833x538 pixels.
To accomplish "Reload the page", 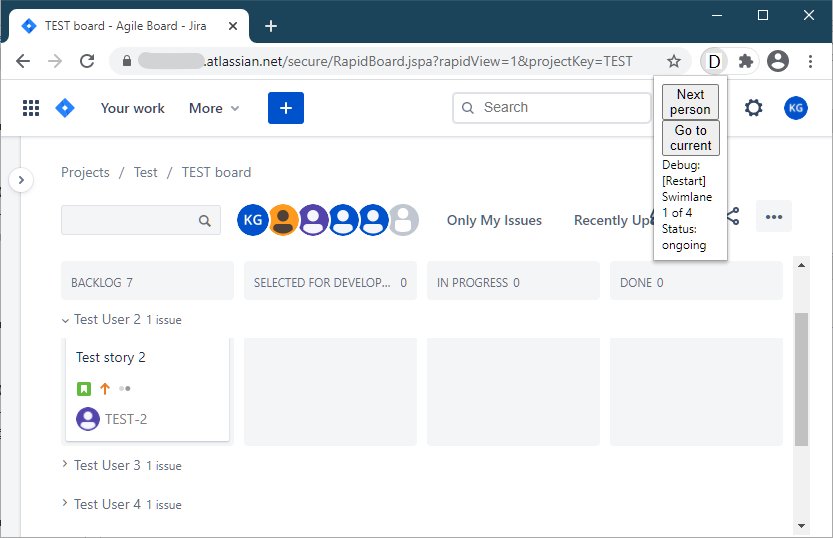I will pyautogui.click(x=87, y=62).
